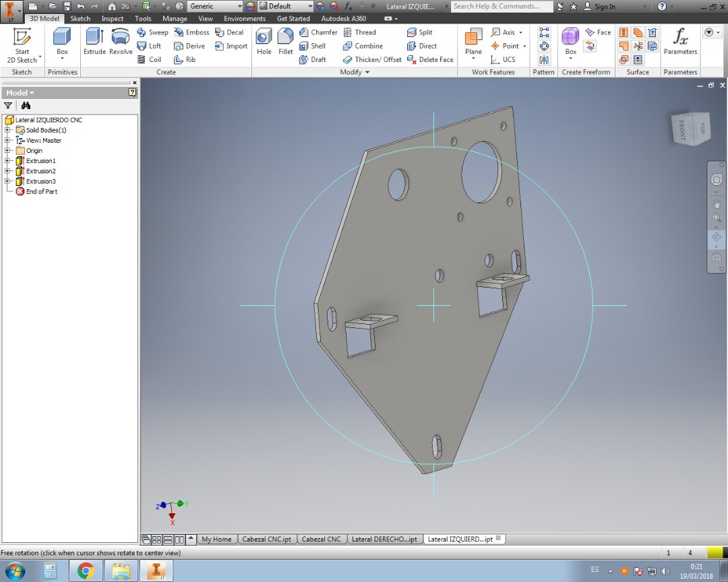This screenshot has height=582, width=728.
Task: Switch to the Sketch ribbon tab
Action: (80, 19)
